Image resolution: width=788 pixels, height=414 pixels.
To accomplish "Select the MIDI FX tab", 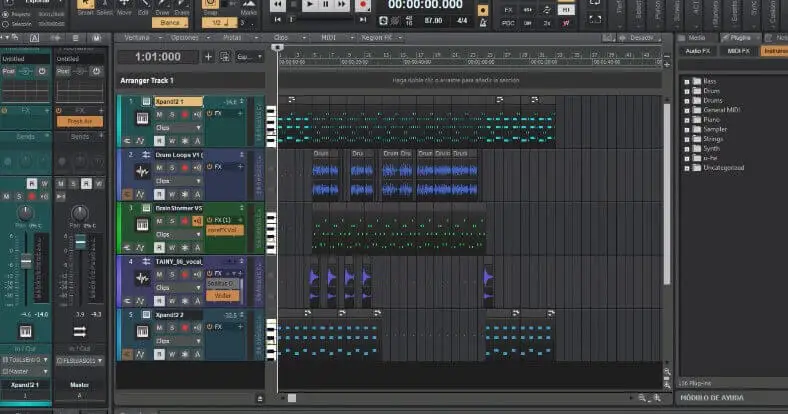I will [x=738, y=51].
